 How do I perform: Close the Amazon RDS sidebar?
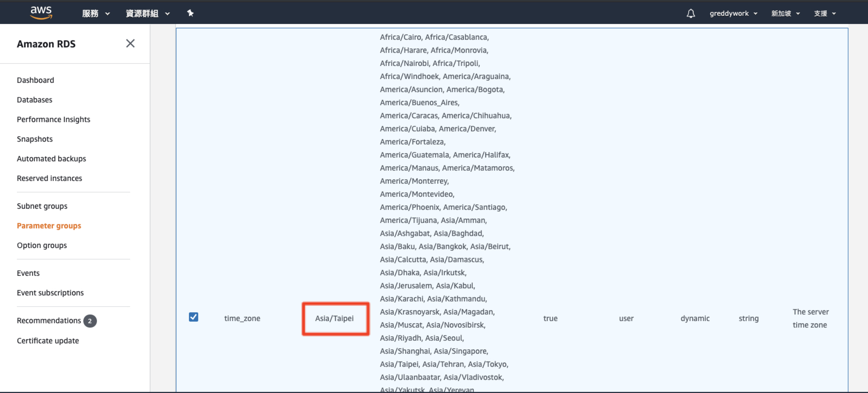coord(130,44)
